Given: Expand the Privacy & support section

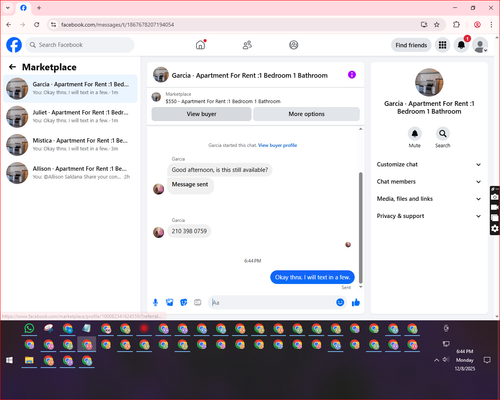Looking at the screenshot, I should point(429,216).
